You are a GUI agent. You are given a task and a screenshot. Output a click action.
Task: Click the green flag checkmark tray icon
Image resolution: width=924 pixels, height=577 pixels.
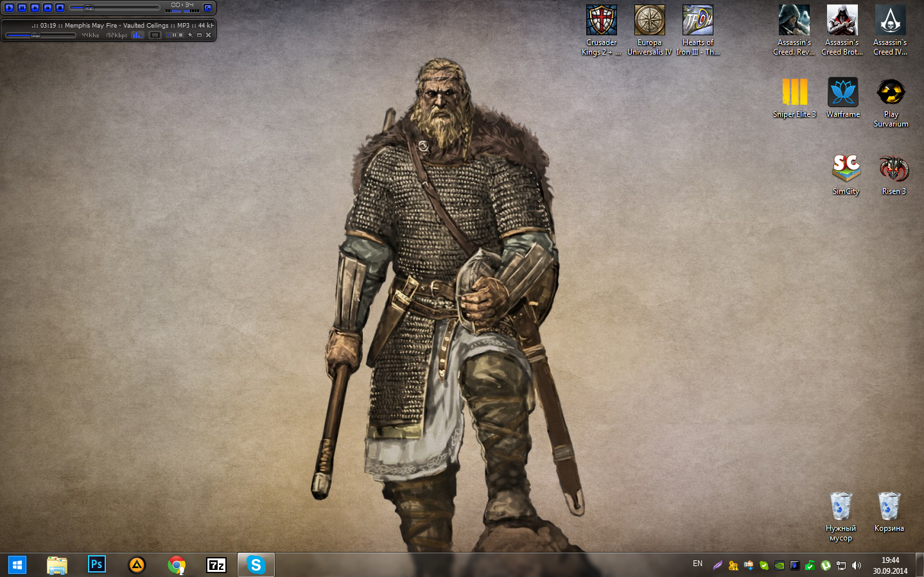click(810, 565)
